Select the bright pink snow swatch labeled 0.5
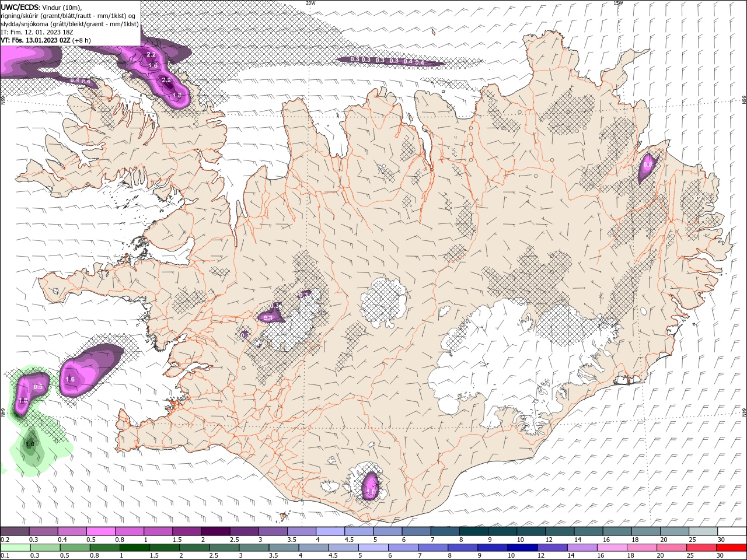The width and height of the screenshot is (747, 560). (100, 531)
